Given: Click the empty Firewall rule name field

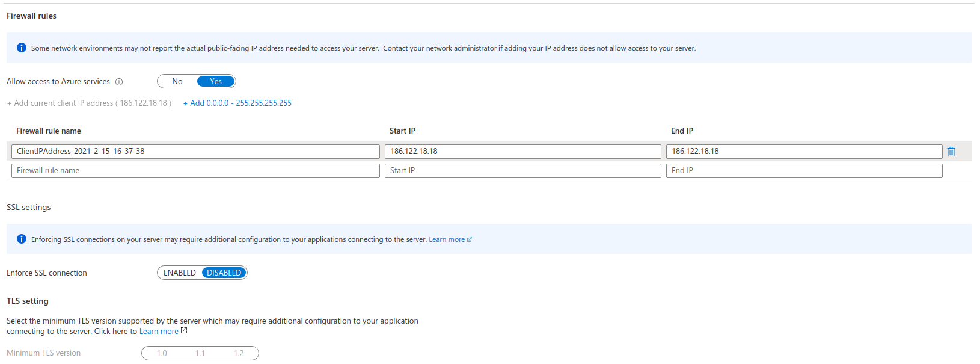Looking at the screenshot, I should (x=195, y=171).
